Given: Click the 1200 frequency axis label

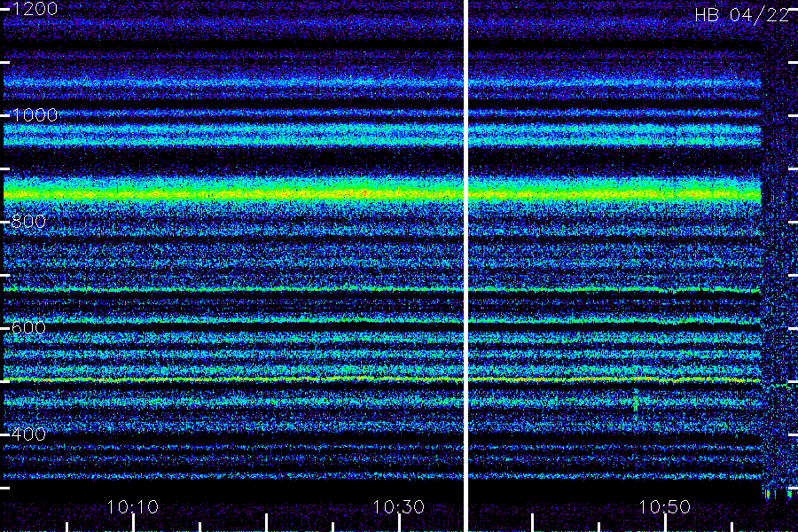Looking at the screenshot, I should pyautogui.click(x=35, y=9).
